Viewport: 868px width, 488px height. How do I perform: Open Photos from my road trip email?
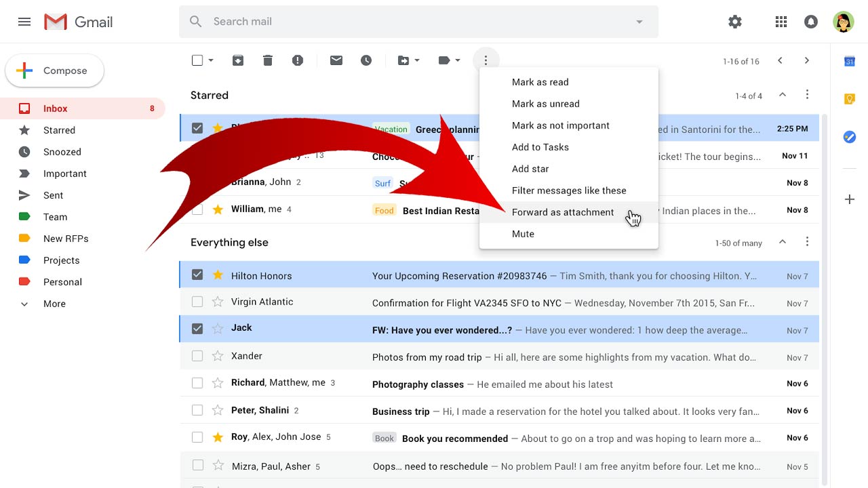(499, 356)
